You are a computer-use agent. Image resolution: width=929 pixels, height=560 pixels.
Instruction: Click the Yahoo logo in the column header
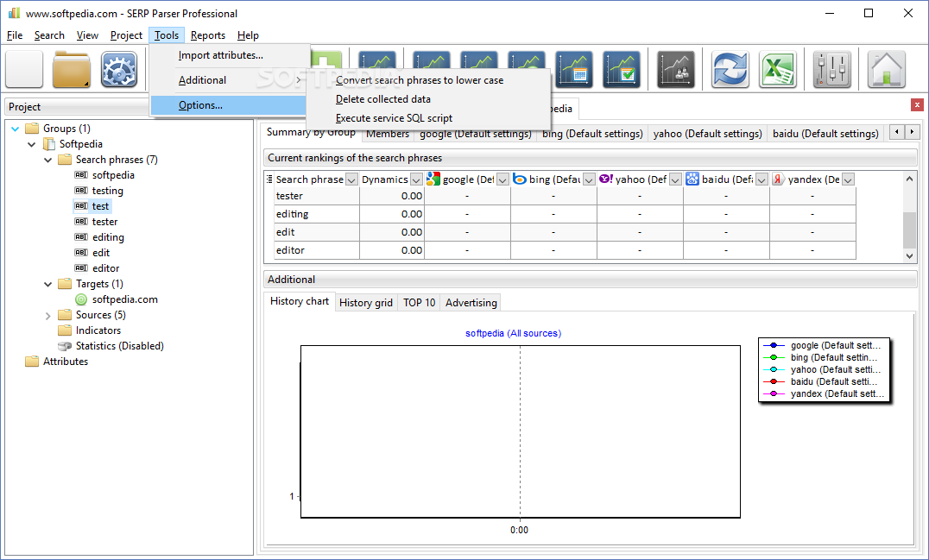pos(605,179)
